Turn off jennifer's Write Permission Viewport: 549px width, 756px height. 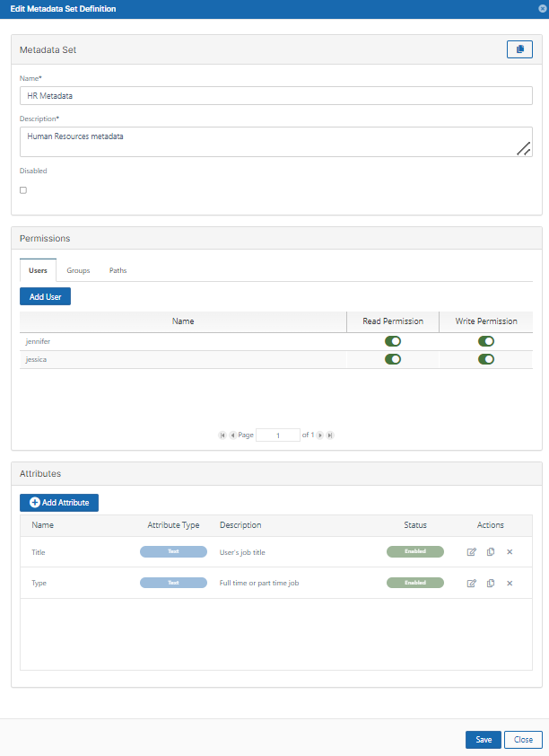coord(486,341)
